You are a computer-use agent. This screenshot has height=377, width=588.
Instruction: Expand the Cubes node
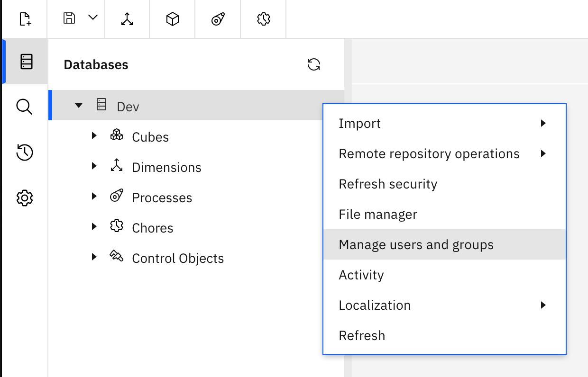click(94, 135)
